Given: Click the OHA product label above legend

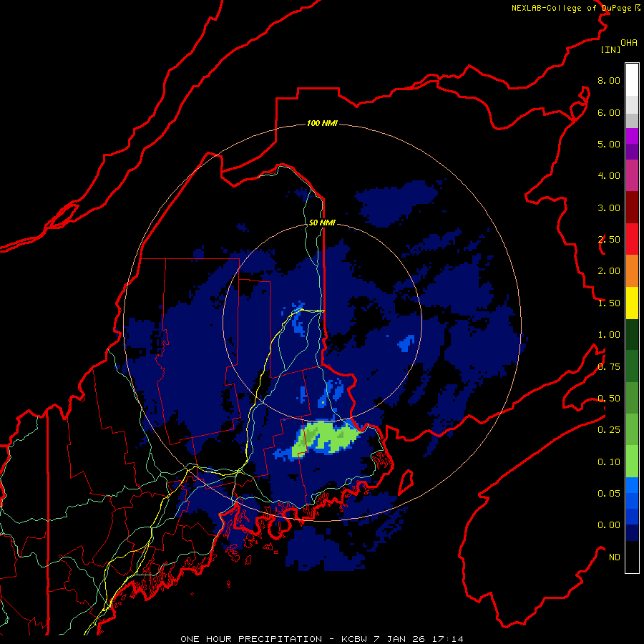Looking at the screenshot, I should point(629,42).
